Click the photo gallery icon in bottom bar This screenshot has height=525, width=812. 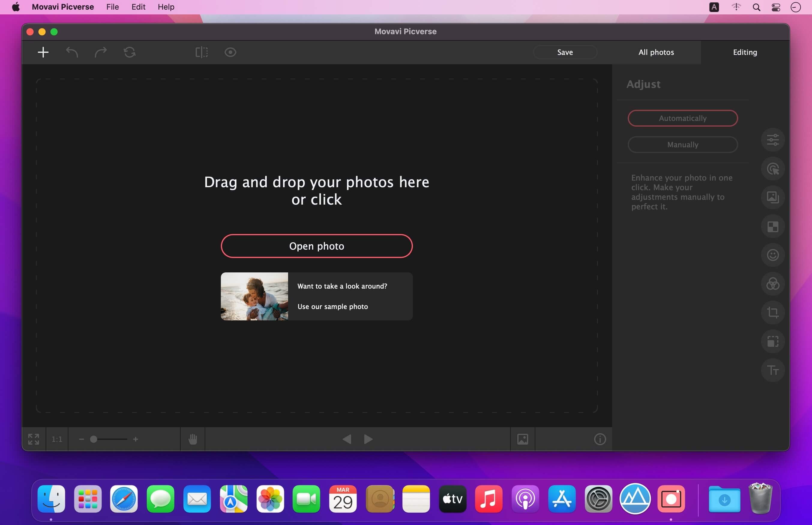pos(523,439)
